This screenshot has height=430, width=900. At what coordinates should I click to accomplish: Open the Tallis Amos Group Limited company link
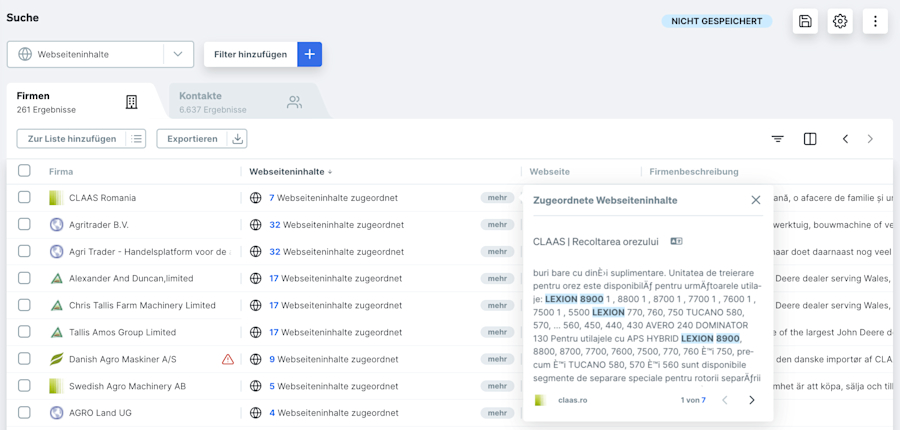[x=122, y=332]
